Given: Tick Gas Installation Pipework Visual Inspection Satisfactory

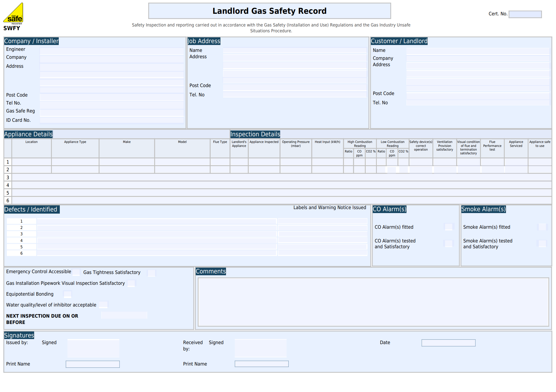Looking at the screenshot, I should click(131, 283).
